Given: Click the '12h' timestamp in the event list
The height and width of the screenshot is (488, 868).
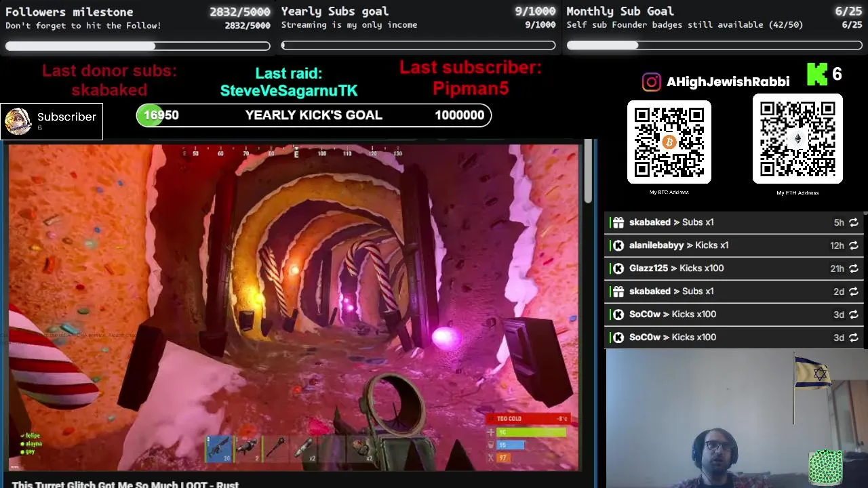Looking at the screenshot, I should tap(837, 245).
